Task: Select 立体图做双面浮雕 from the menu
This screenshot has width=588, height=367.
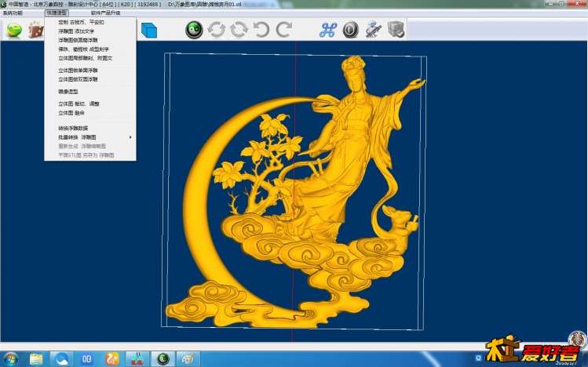Action: (x=78, y=79)
